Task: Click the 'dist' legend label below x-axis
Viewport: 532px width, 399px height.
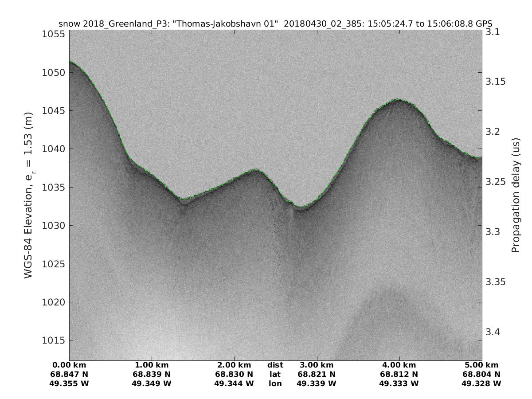Action: (x=275, y=365)
